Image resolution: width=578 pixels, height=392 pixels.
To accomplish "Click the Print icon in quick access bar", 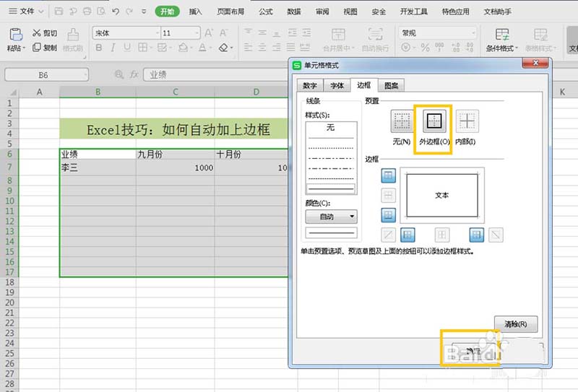I will 87,12.
